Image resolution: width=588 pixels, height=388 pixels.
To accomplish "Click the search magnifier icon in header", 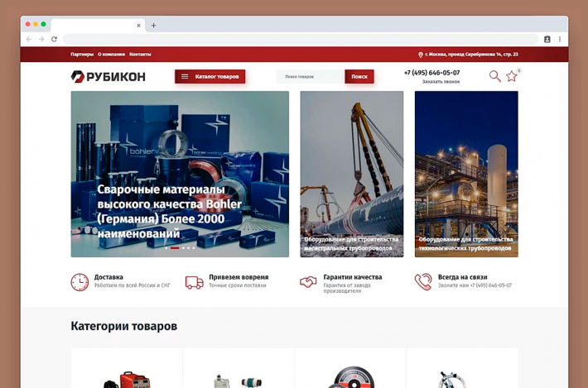I will [494, 76].
